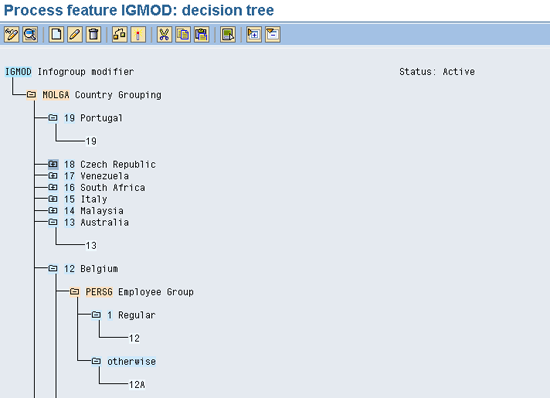Click the Move node structure icon
This screenshot has width=550, height=398.
tap(119, 34)
